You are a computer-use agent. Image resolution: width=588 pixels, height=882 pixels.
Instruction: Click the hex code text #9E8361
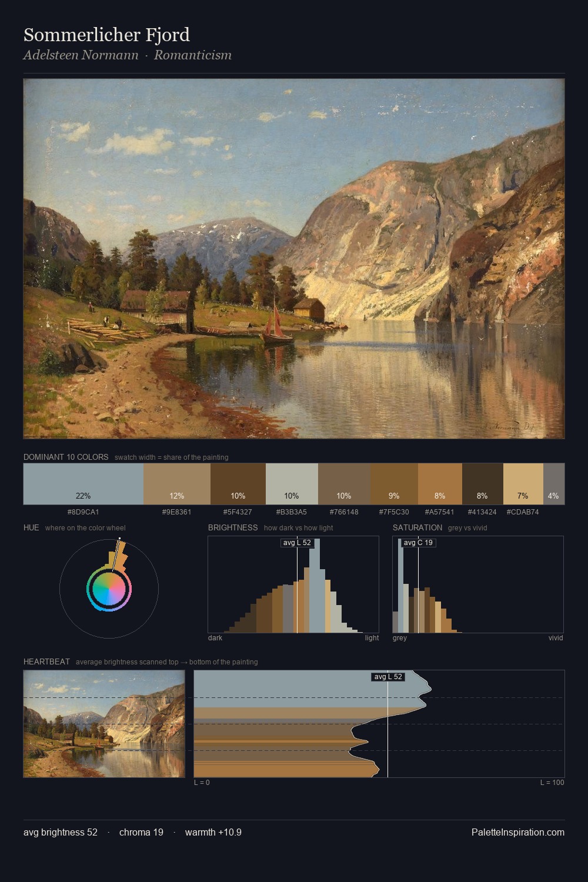click(177, 512)
